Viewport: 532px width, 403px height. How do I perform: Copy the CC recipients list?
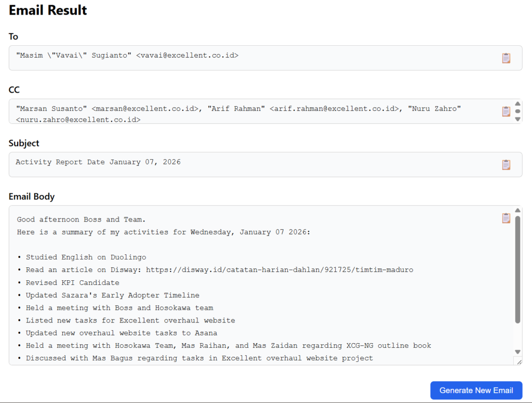pos(506,111)
